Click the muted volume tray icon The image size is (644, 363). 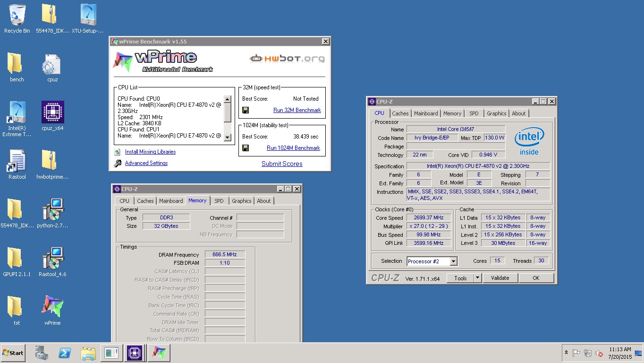(x=599, y=353)
